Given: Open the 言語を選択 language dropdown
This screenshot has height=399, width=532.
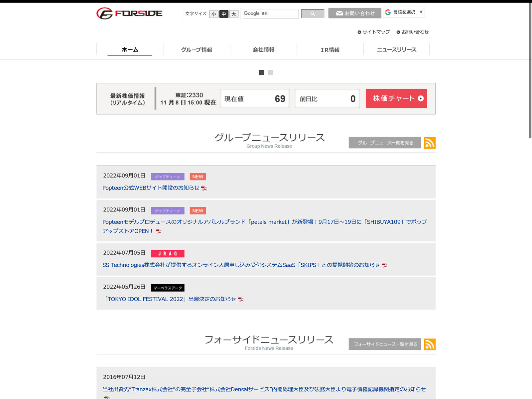Looking at the screenshot, I should click(x=404, y=12).
